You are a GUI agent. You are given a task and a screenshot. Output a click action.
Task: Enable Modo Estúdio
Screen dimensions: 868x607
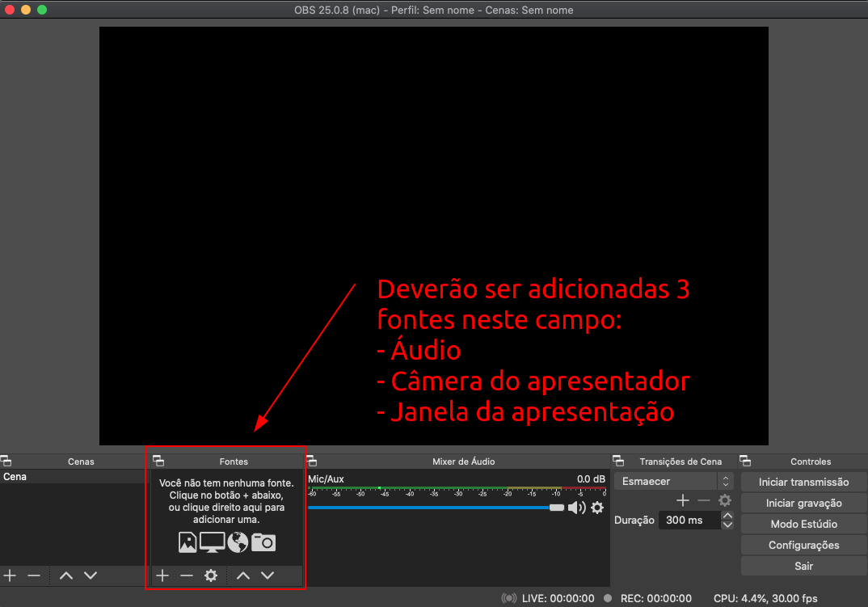coord(804,524)
